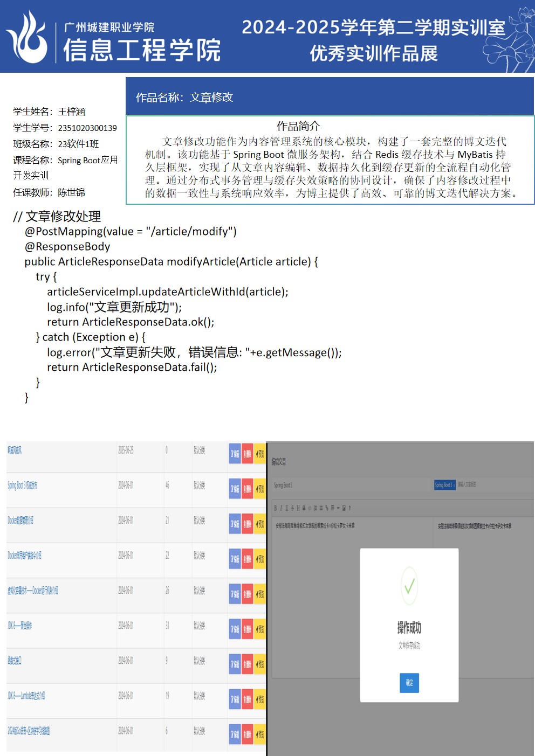Edit the 2024版Go语言 article row
535x756 pixels.
(x=235, y=734)
